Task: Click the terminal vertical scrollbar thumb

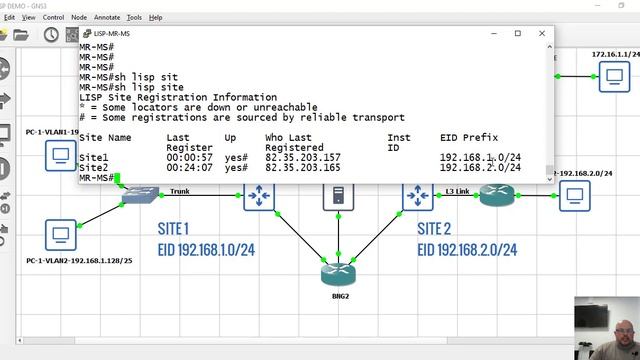Action: click(549, 169)
